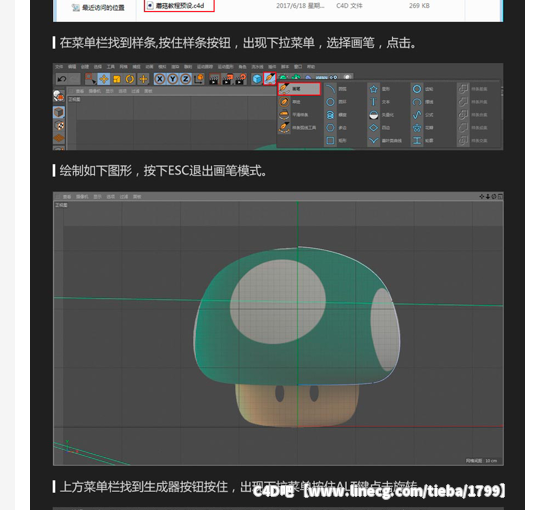Select Model mode cube icon in sidebar

(59, 112)
